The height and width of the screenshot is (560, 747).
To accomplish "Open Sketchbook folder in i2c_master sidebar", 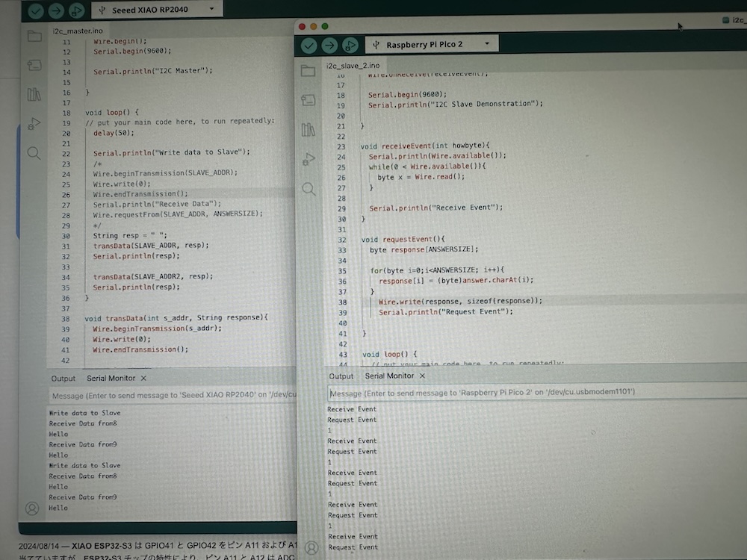I will (34, 37).
